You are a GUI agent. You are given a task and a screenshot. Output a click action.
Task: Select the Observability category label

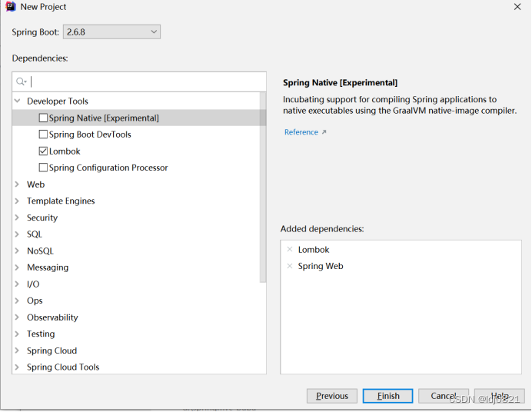click(52, 317)
